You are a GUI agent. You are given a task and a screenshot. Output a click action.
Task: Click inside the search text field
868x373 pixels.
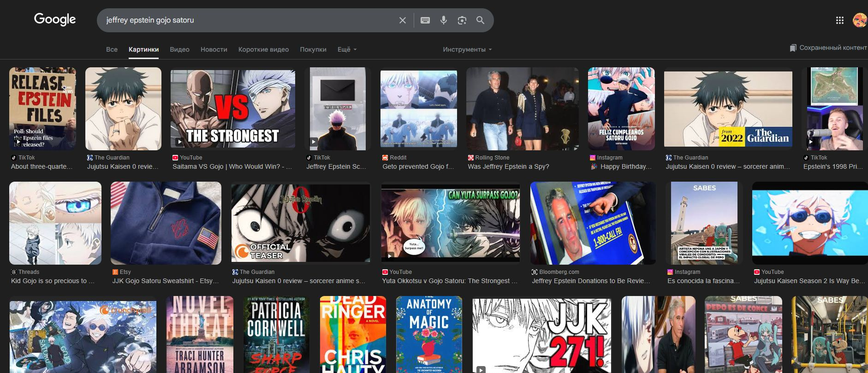[249, 20]
